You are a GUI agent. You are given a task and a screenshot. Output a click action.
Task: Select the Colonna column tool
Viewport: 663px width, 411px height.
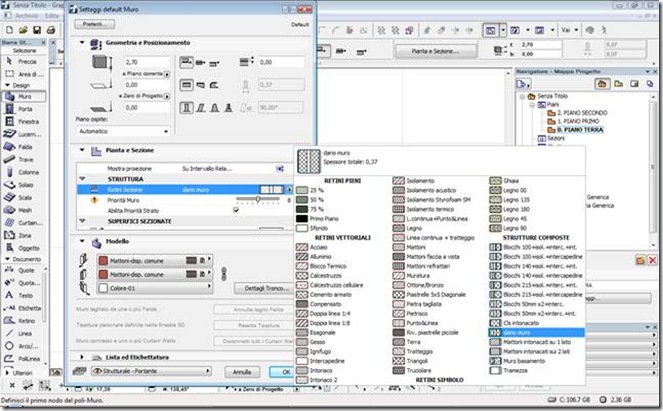click(x=23, y=173)
